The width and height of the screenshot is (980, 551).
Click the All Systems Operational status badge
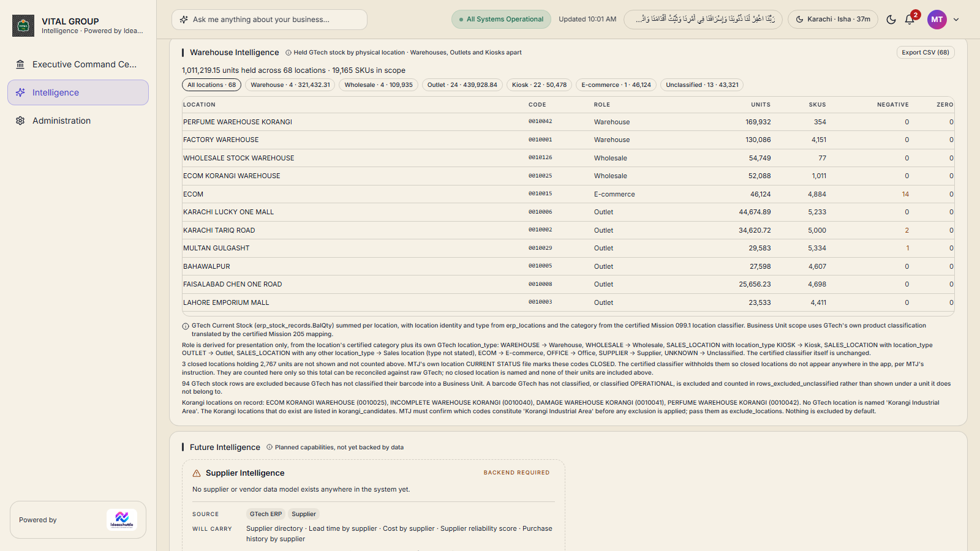pyautogui.click(x=501, y=20)
